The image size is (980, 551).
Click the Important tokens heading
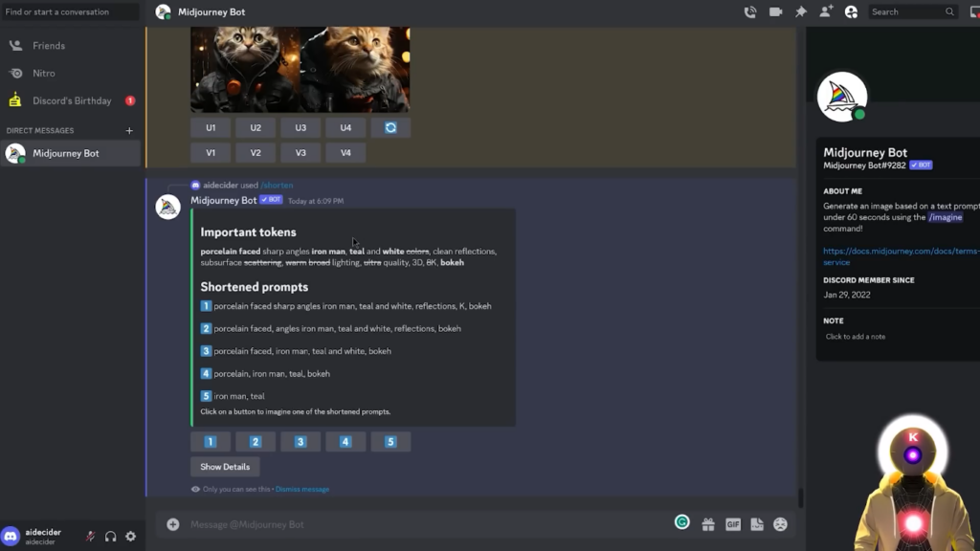click(x=248, y=232)
